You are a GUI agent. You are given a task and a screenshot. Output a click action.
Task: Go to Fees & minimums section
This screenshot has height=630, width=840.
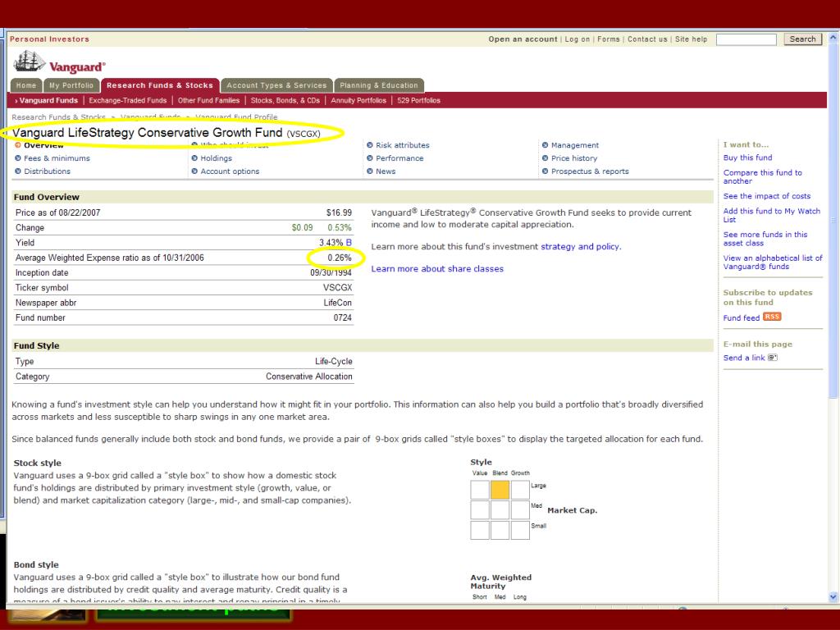click(x=57, y=158)
